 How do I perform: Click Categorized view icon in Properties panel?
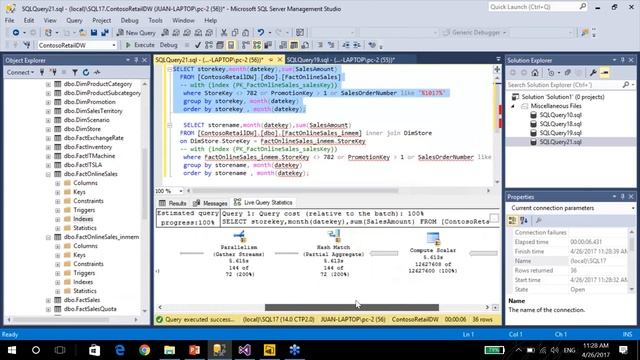(x=513, y=220)
